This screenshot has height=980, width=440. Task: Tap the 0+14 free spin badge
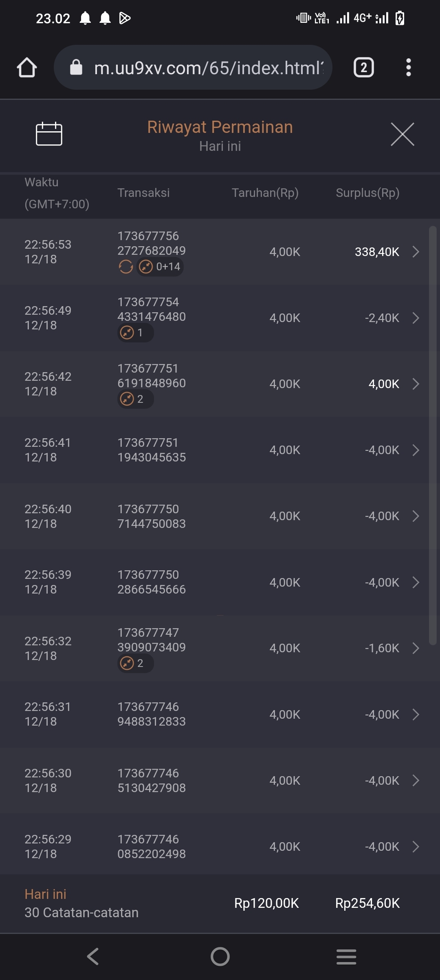[x=160, y=267]
